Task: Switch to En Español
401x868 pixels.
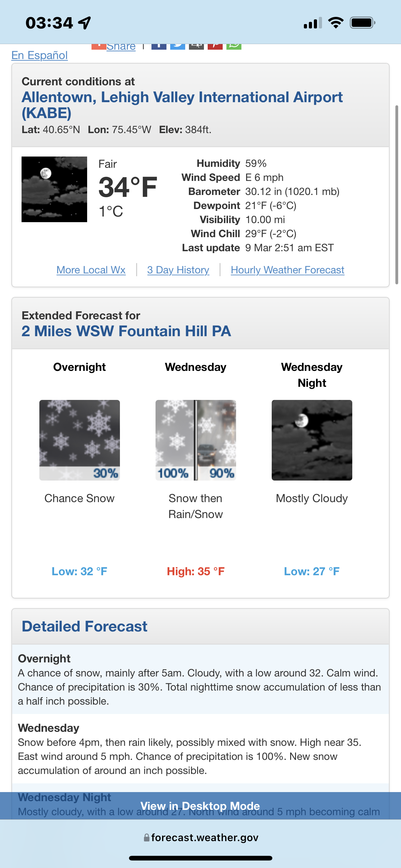Action: pos(39,55)
